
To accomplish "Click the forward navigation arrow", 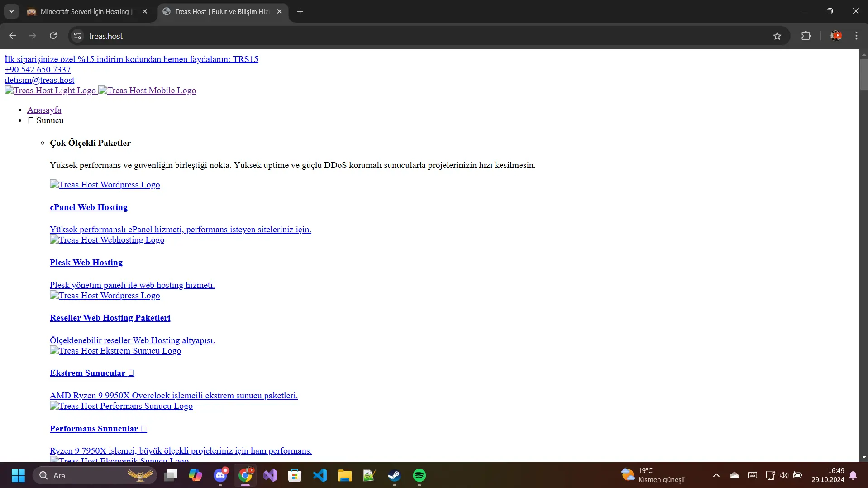I will pos(33,36).
